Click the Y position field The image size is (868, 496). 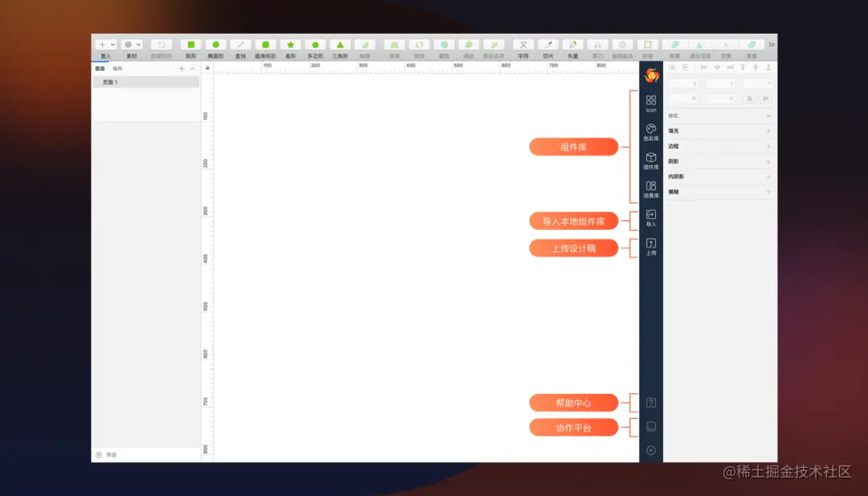[720, 84]
